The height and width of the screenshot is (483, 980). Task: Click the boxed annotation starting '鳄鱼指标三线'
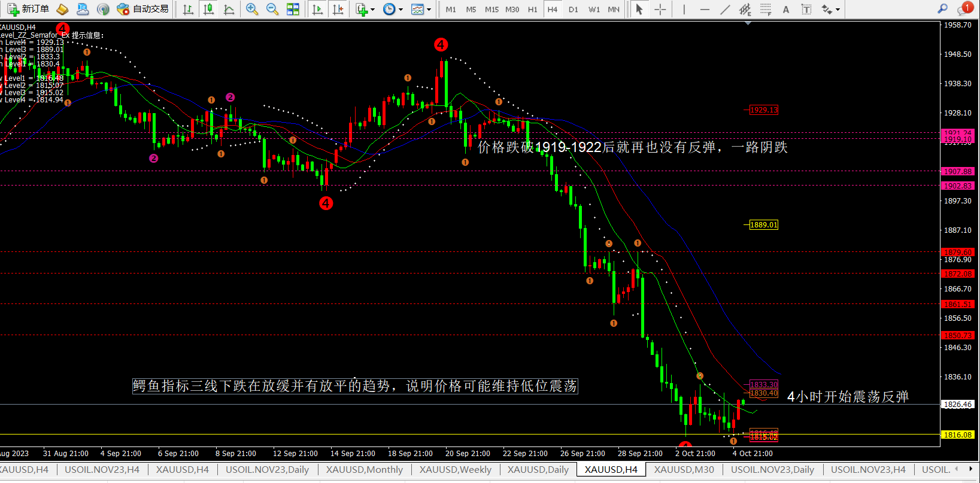coord(355,386)
